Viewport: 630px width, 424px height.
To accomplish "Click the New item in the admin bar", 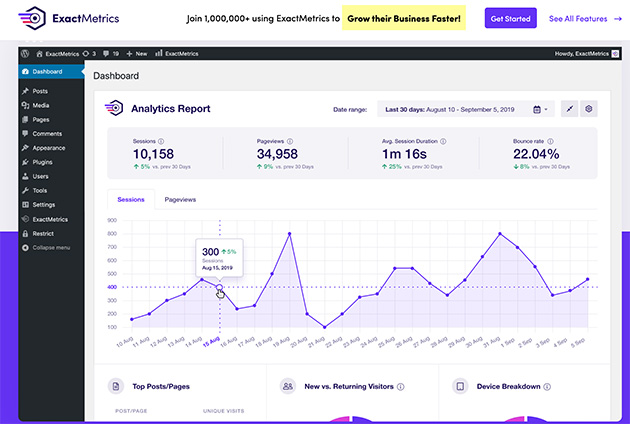I will coord(137,53).
